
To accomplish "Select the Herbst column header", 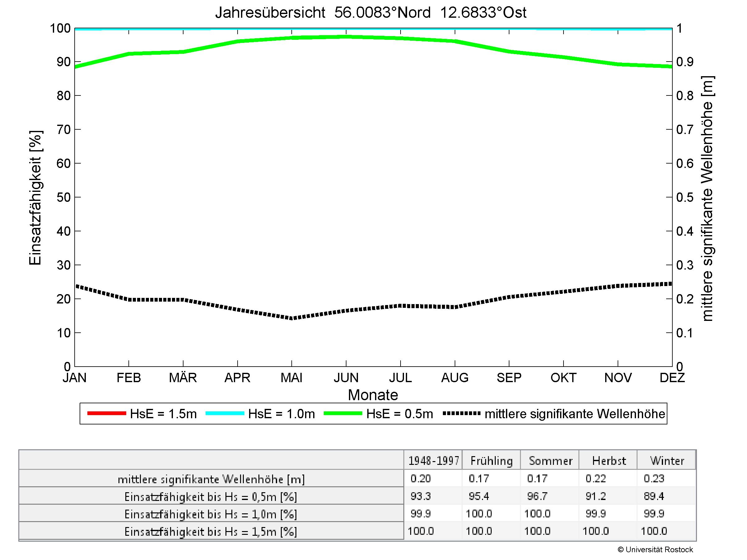I will 609,461.
